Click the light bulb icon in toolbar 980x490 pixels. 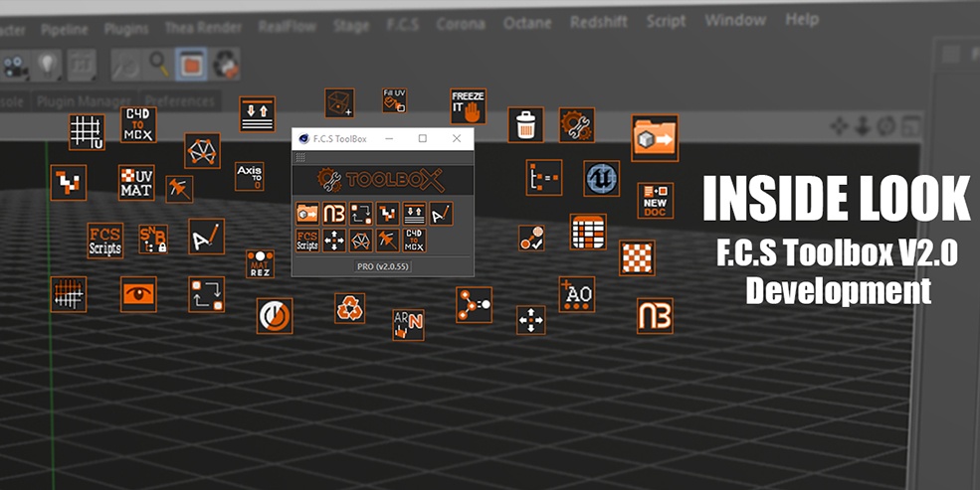tap(48, 65)
